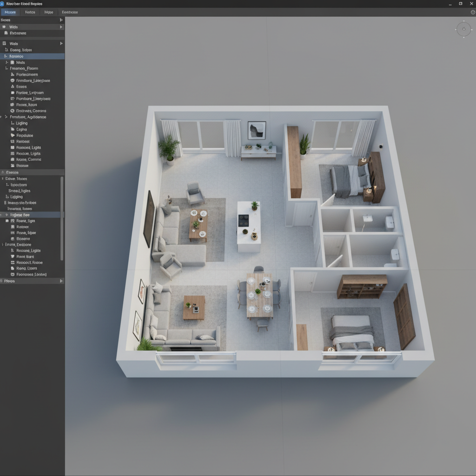Click the blue app logo in title bar

click(2, 4)
